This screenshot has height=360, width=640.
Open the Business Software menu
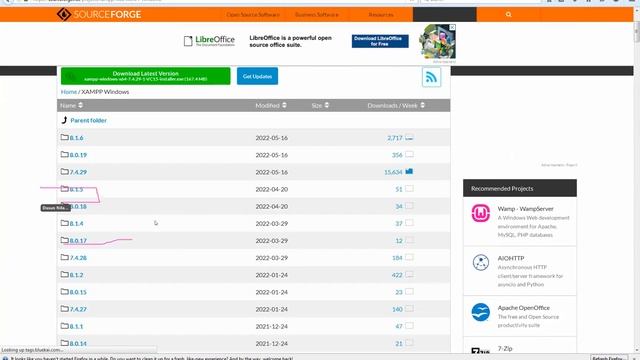(317, 15)
